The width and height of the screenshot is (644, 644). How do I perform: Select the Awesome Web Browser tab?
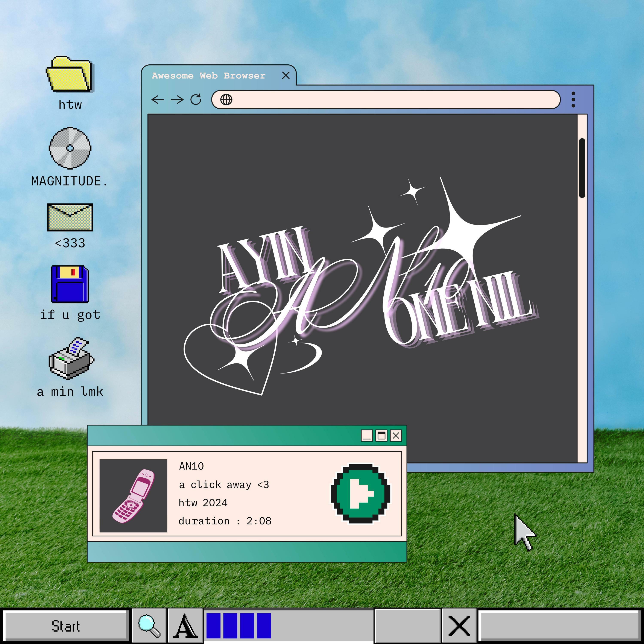tap(208, 76)
